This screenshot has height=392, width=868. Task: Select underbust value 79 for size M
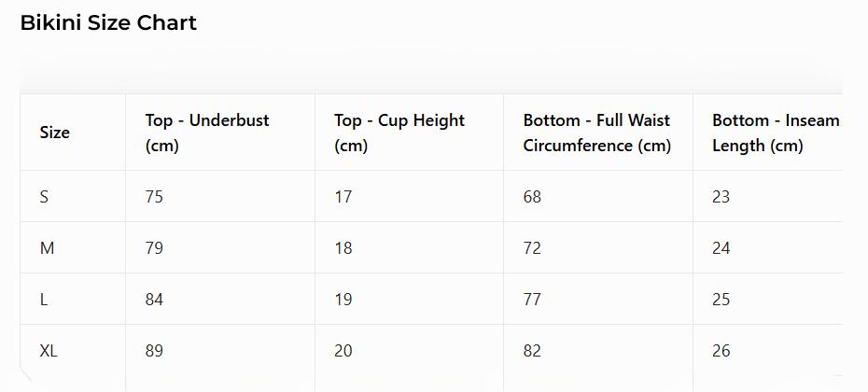(x=154, y=248)
